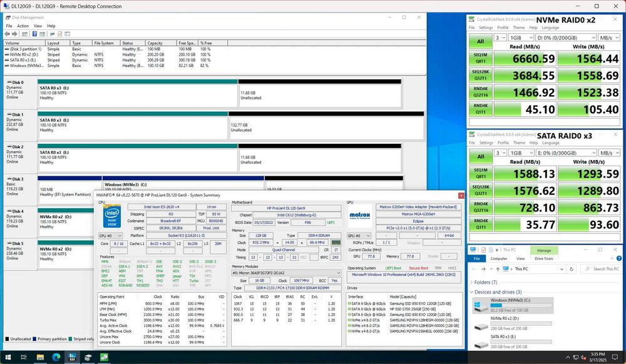The image size is (626, 364).
Task: Click Refresh button in Explorer address bar
Action: 572,269
